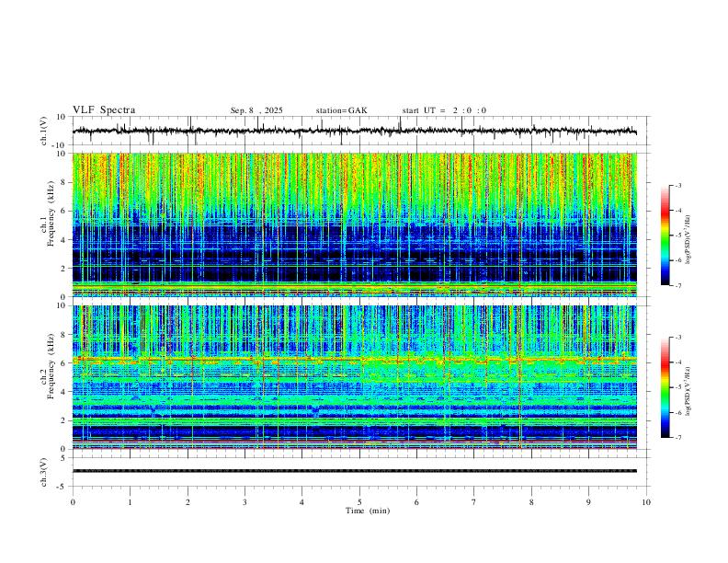
Task: Click the "-7" label on upper colorbar
Action: 678,285
